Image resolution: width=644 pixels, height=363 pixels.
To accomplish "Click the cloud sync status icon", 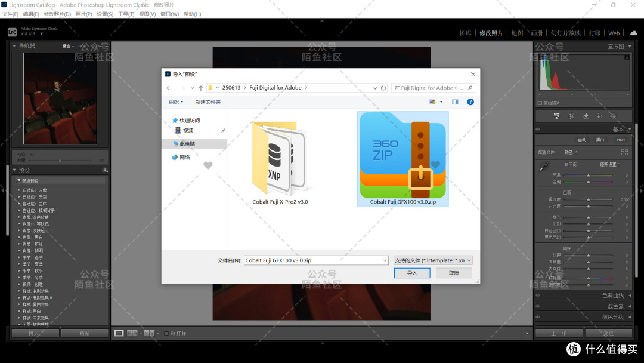I will 634,33.
